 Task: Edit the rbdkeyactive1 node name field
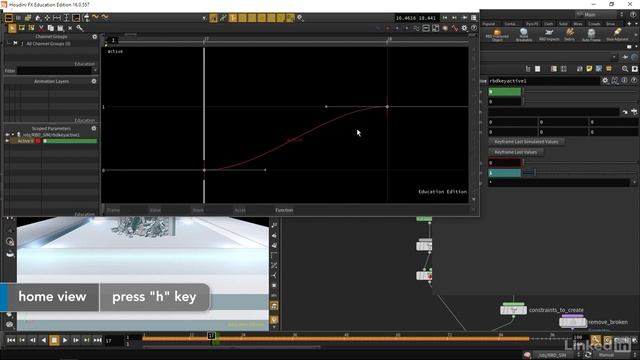544,81
